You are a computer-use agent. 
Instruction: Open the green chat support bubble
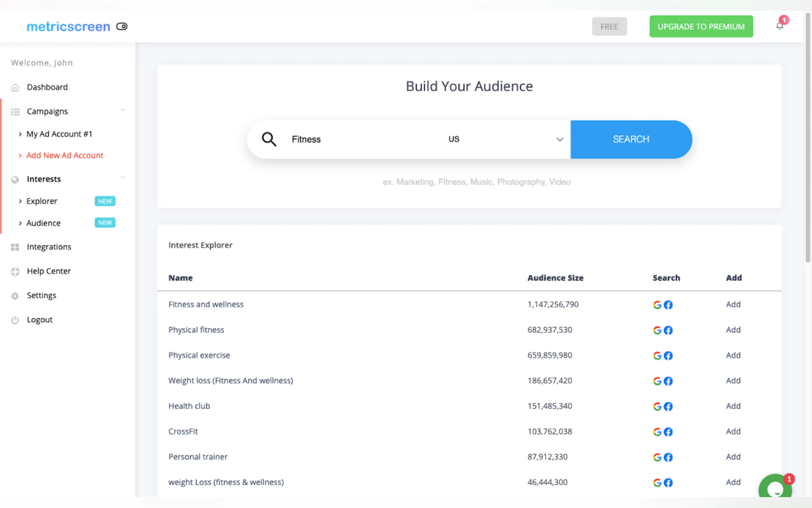[775, 487]
